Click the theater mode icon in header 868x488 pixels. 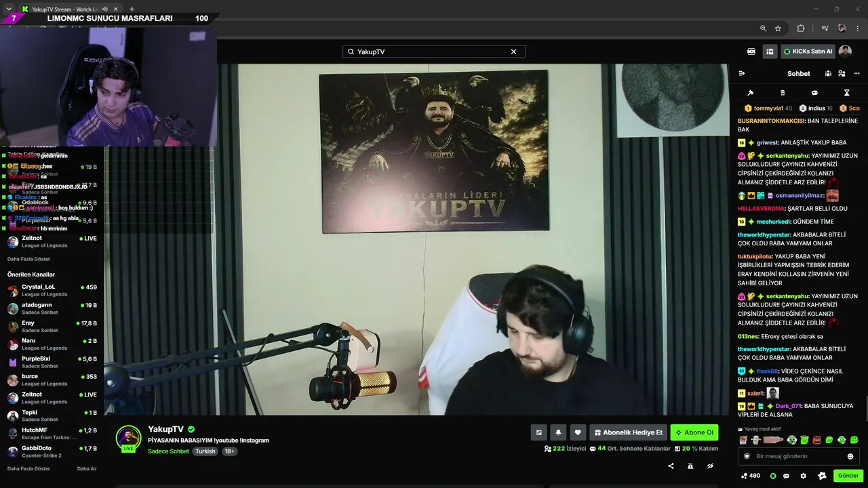[751, 52]
